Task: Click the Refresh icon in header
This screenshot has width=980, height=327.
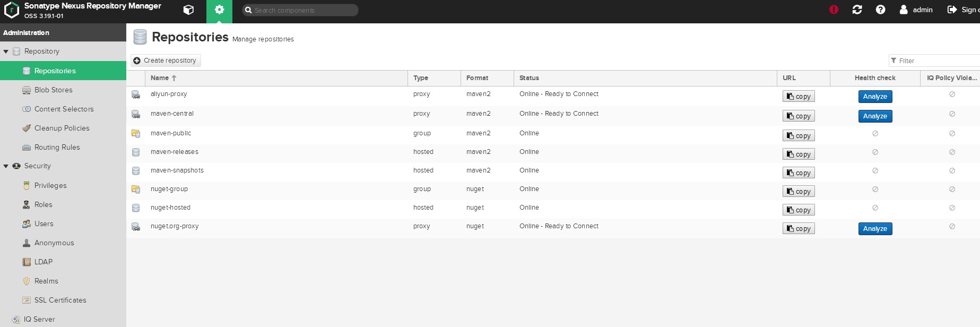Action: 857,10
